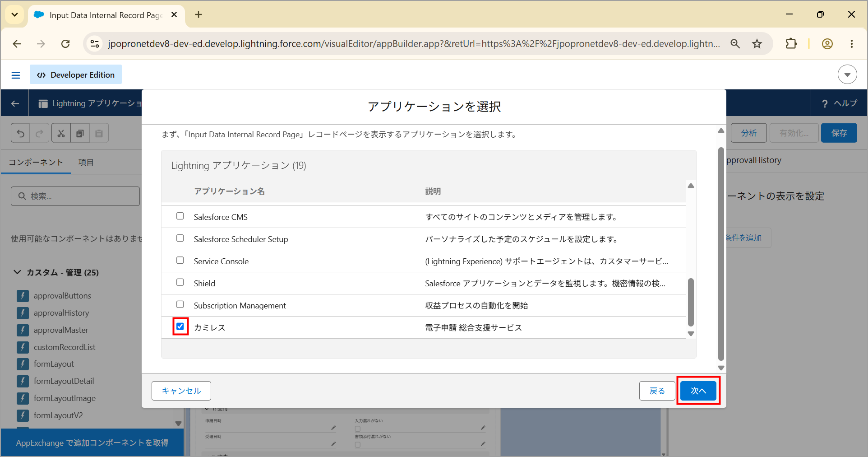Image resolution: width=868 pixels, height=457 pixels.
Task: Open the browser tab search dropdown
Action: coord(15,15)
